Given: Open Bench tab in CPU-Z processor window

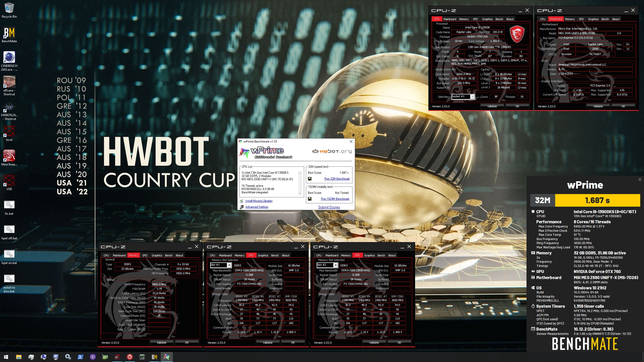Looking at the screenshot, I should [x=499, y=19].
